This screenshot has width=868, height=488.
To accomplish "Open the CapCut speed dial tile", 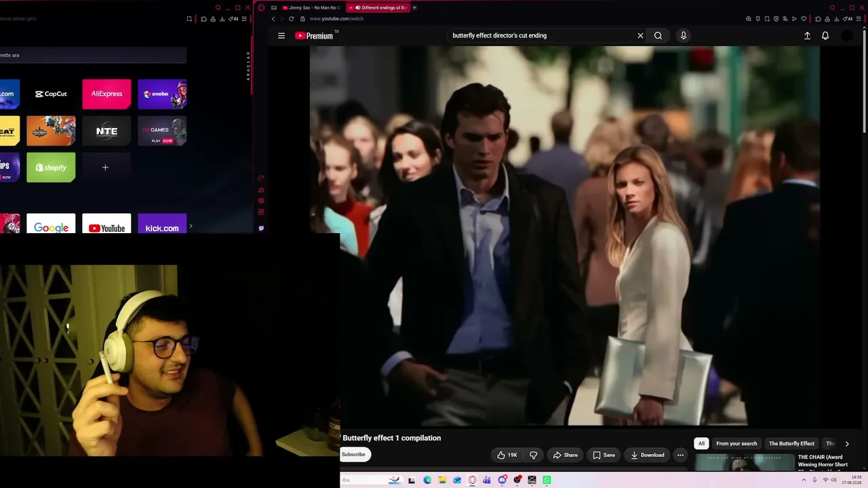I will tap(51, 94).
